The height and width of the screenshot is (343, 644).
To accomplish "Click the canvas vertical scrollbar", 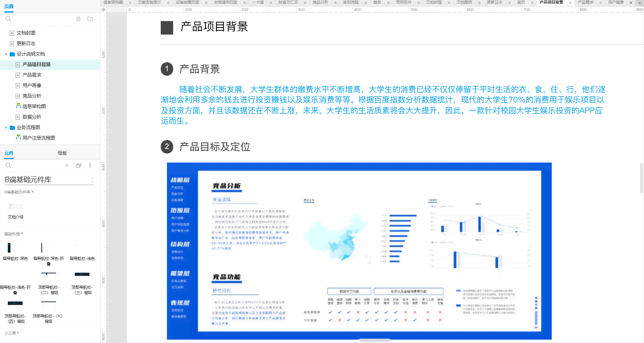I will coord(641,178).
